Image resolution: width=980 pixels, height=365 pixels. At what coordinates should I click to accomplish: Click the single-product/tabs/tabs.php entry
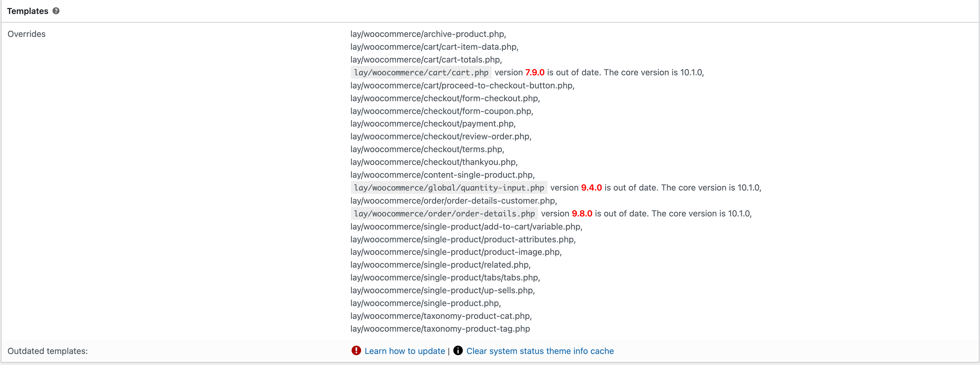coord(445,277)
